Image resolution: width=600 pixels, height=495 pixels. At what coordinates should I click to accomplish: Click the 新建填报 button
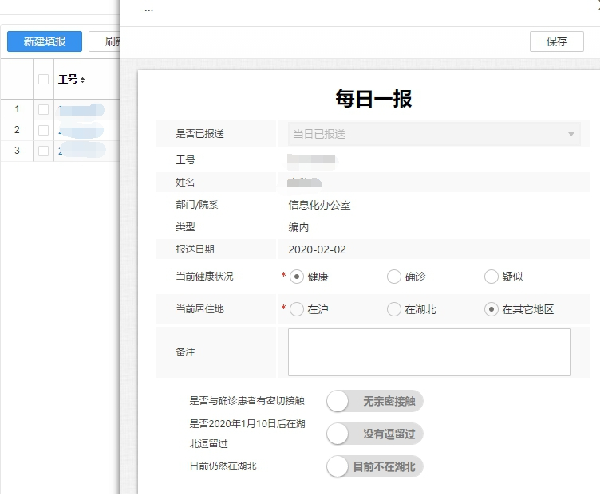pos(44,41)
